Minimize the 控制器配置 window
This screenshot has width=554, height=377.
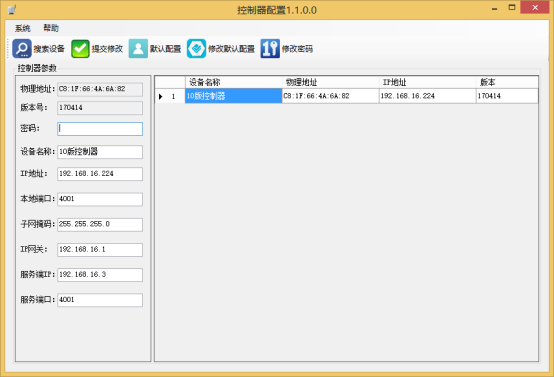pos(495,8)
